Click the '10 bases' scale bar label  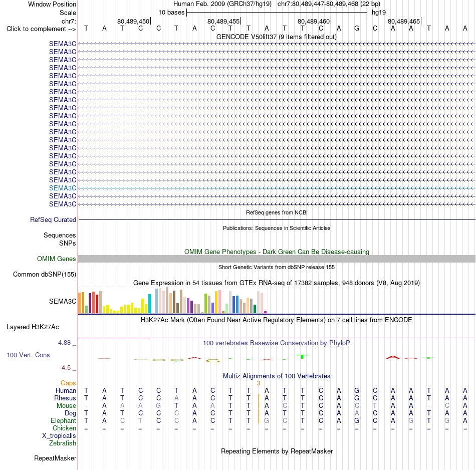(171, 13)
